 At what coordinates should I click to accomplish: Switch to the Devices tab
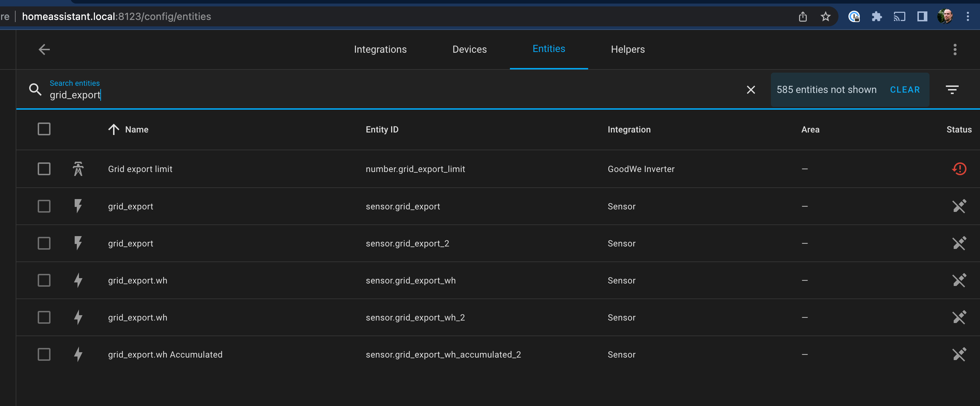[469, 49]
